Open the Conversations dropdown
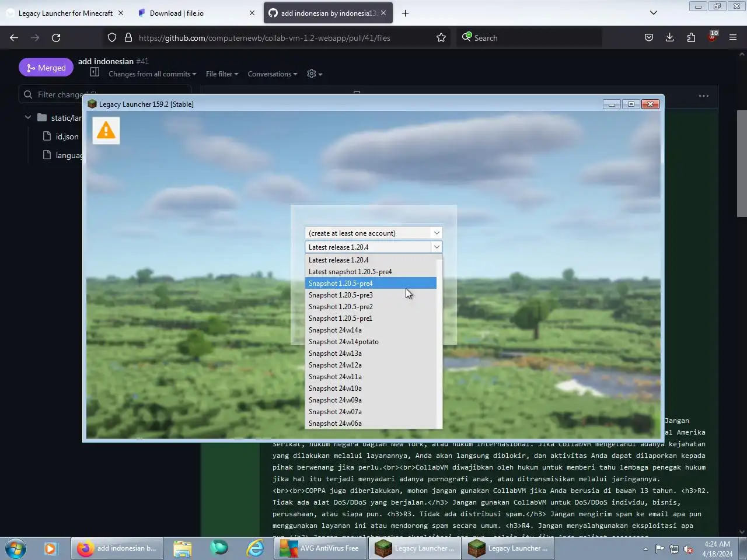This screenshot has height=560, width=747. click(273, 74)
